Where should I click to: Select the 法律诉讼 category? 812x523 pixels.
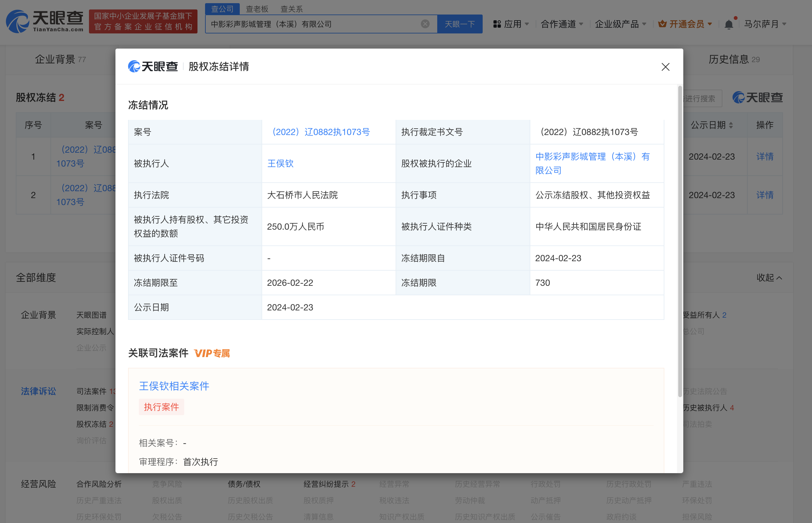tap(38, 391)
